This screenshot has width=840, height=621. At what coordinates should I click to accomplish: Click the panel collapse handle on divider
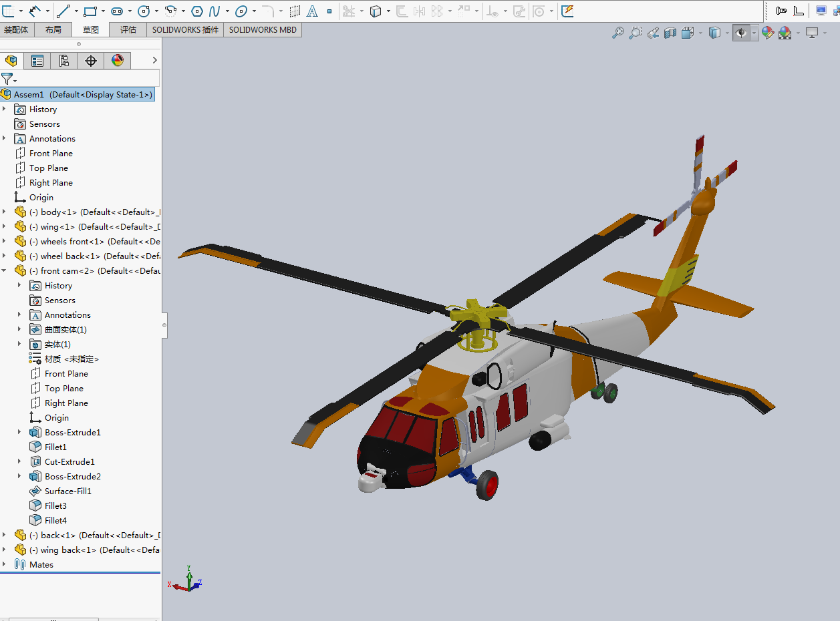pyautogui.click(x=164, y=325)
